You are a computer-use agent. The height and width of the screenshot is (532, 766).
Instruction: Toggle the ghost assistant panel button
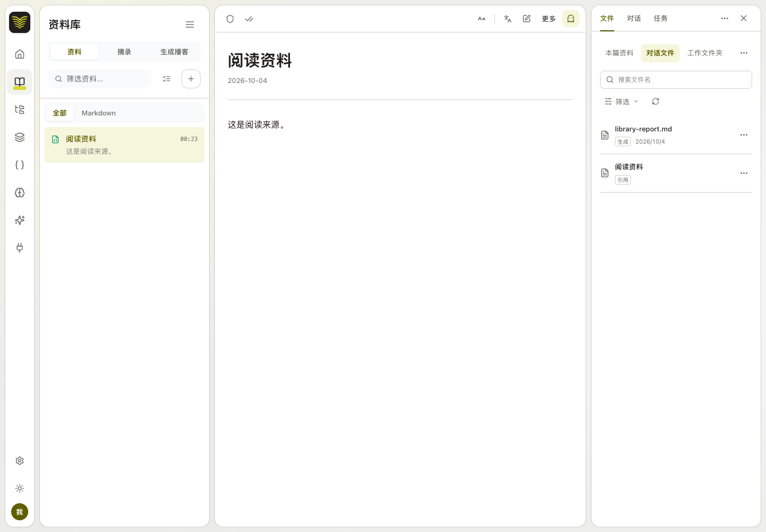[x=571, y=19]
